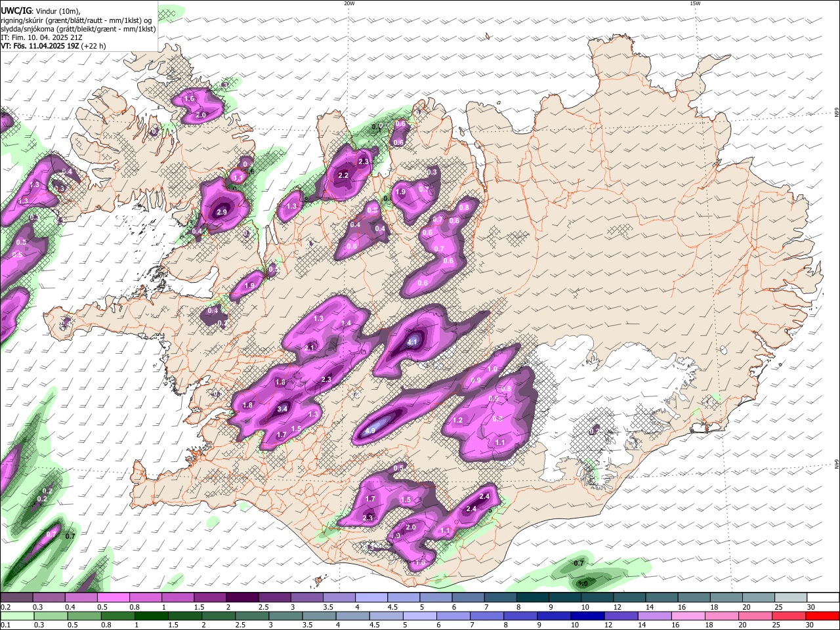This screenshot has height=630, width=840.
Task: Click the palest green 0.1 swatch in lower legend
Action: click(x=16, y=616)
